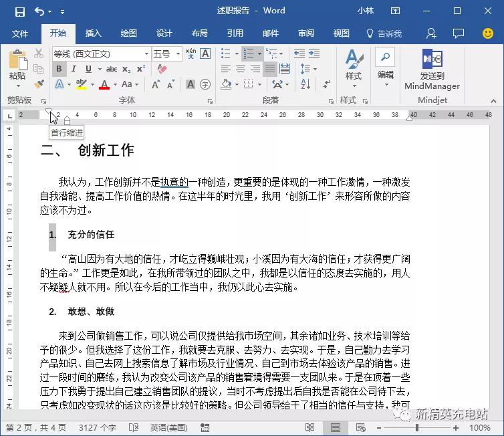Sort with the A-Z icon

tap(305, 84)
